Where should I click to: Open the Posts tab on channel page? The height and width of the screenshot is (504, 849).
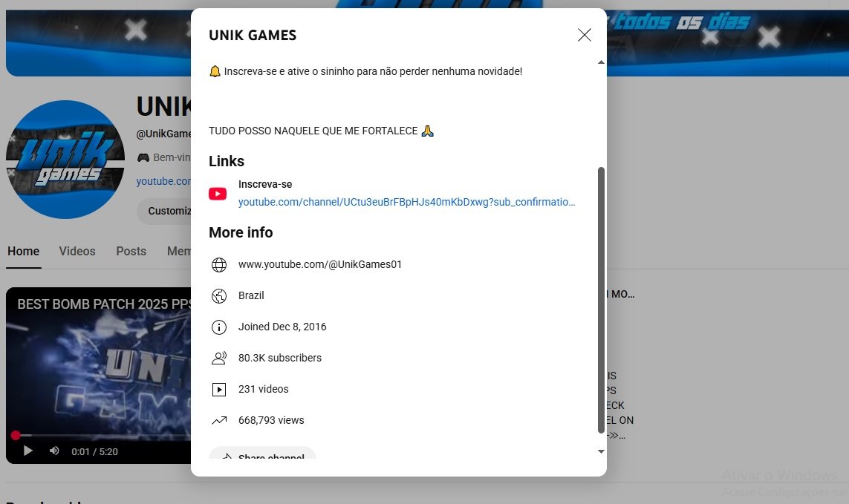tap(131, 251)
